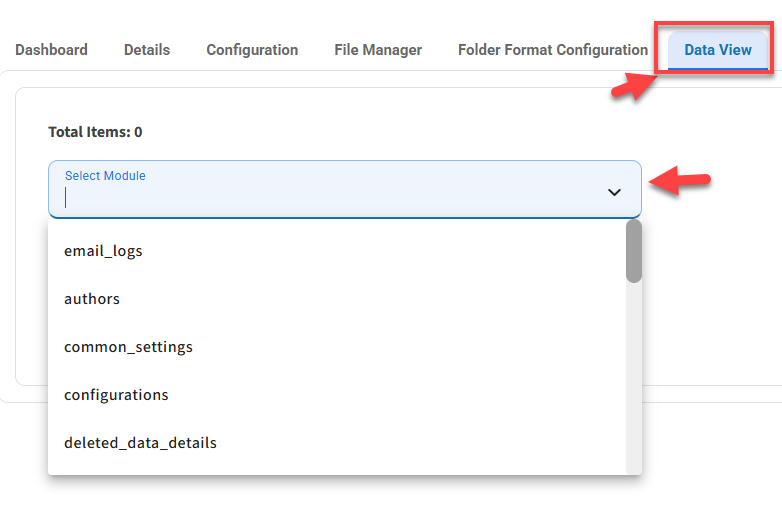Choose the deleted_data_details option
Image resolution: width=782 pixels, height=510 pixels.
click(x=140, y=443)
